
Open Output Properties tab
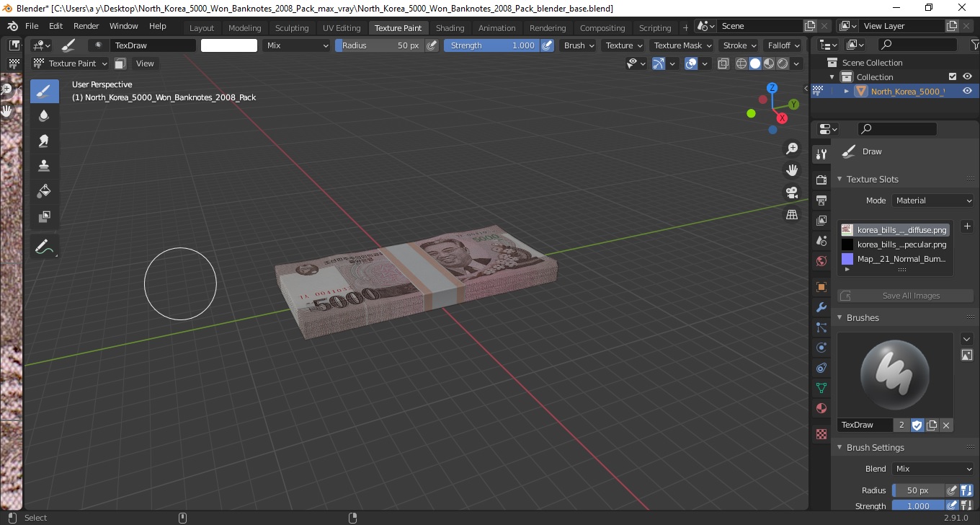coord(821,200)
